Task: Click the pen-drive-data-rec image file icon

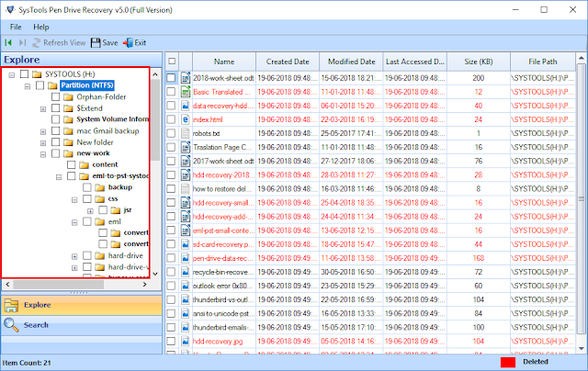Action: click(186, 258)
